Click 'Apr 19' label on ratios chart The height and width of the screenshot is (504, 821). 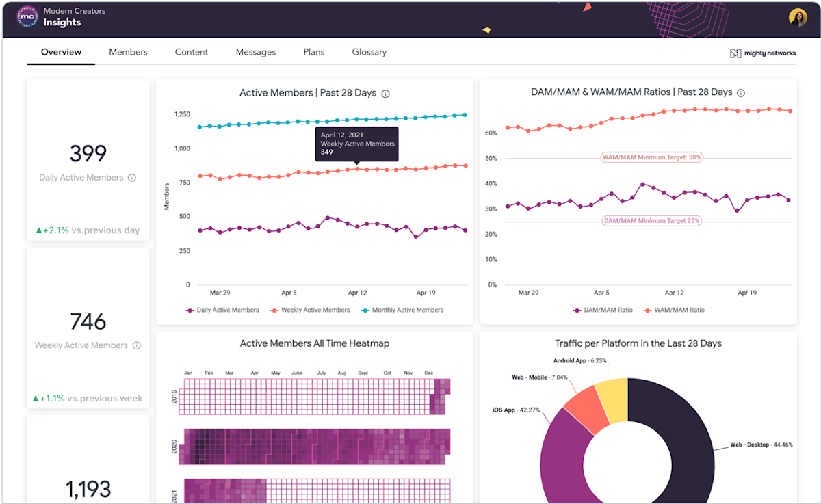click(747, 293)
